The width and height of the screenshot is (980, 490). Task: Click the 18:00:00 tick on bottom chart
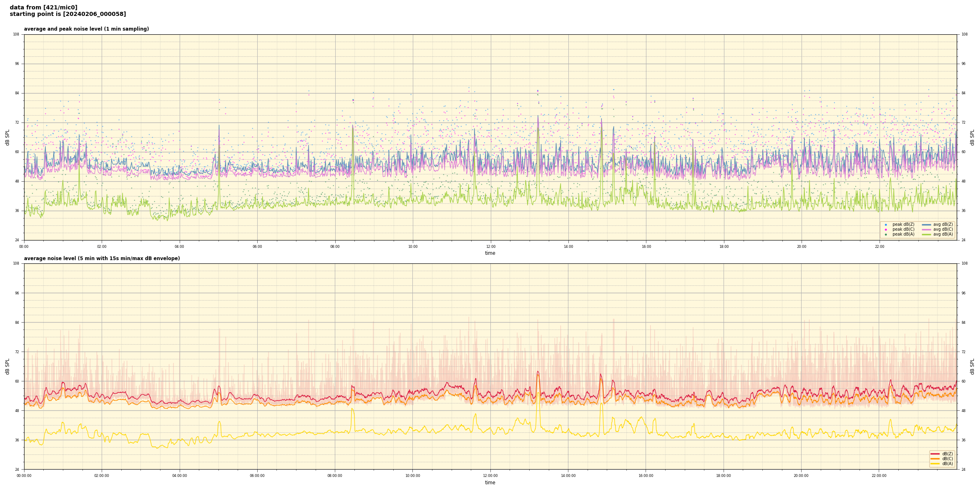[x=724, y=476]
